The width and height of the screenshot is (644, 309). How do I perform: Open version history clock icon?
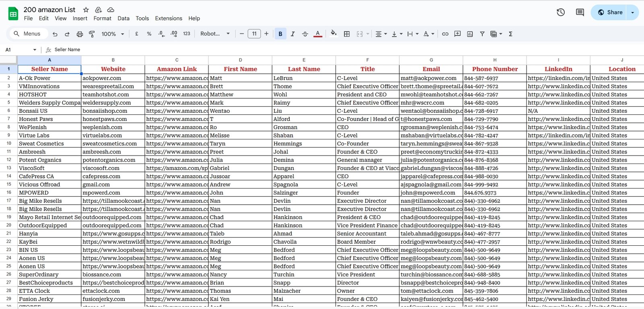pyautogui.click(x=561, y=12)
